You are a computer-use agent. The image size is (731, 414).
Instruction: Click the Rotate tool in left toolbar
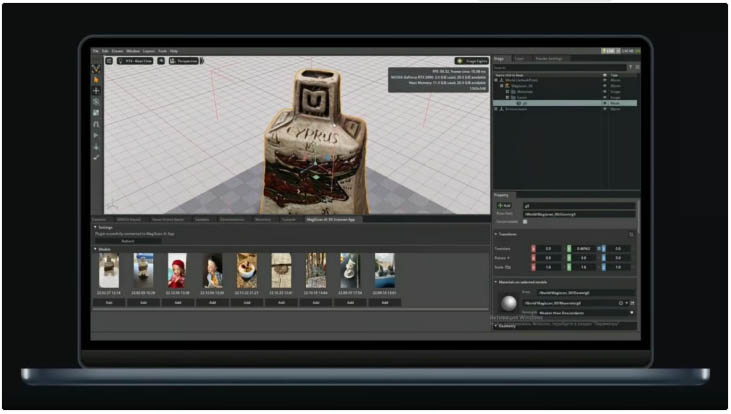point(97,102)
